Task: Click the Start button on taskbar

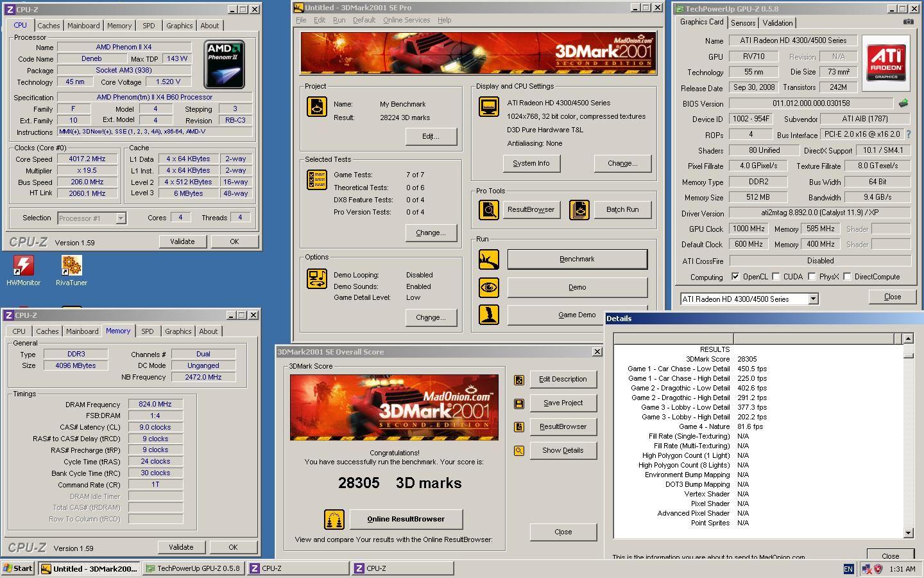Action: pos(18,568)
